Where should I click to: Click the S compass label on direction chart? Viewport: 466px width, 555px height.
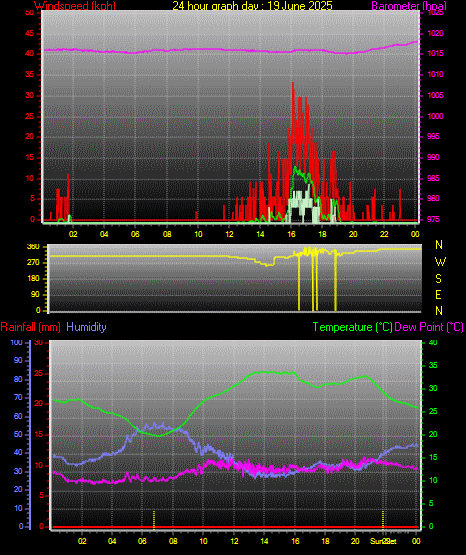[438, 279]
